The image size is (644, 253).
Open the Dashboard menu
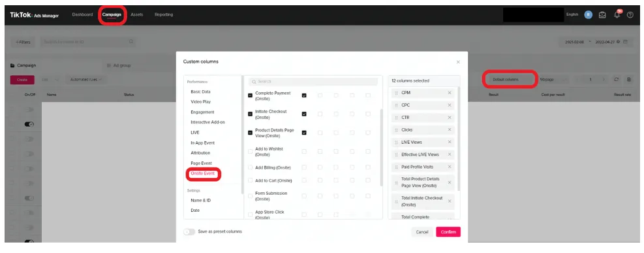click(x=82, y=15)
